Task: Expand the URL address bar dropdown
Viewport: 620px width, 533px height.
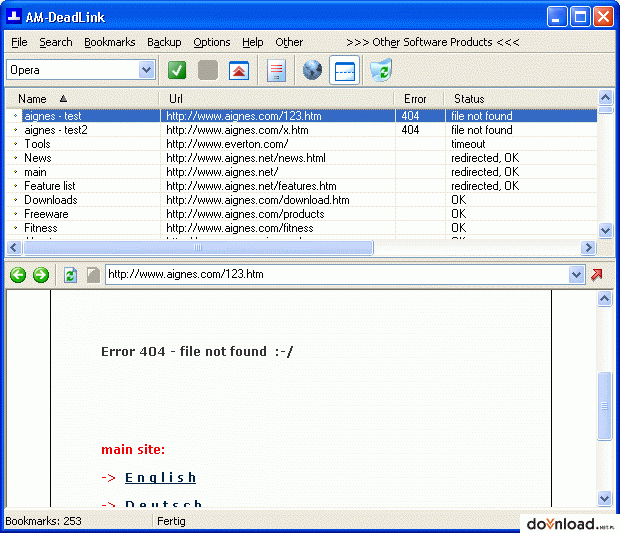Action: (x=576, y=274)
